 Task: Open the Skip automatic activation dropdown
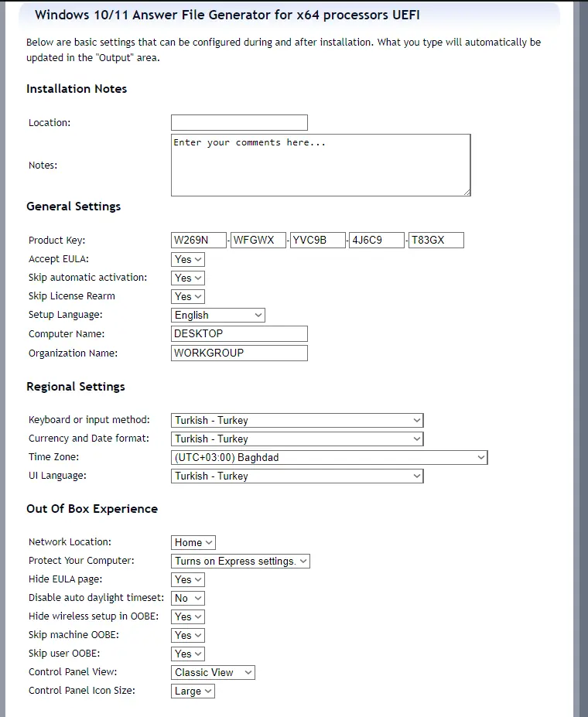click(x=188, y=278)
